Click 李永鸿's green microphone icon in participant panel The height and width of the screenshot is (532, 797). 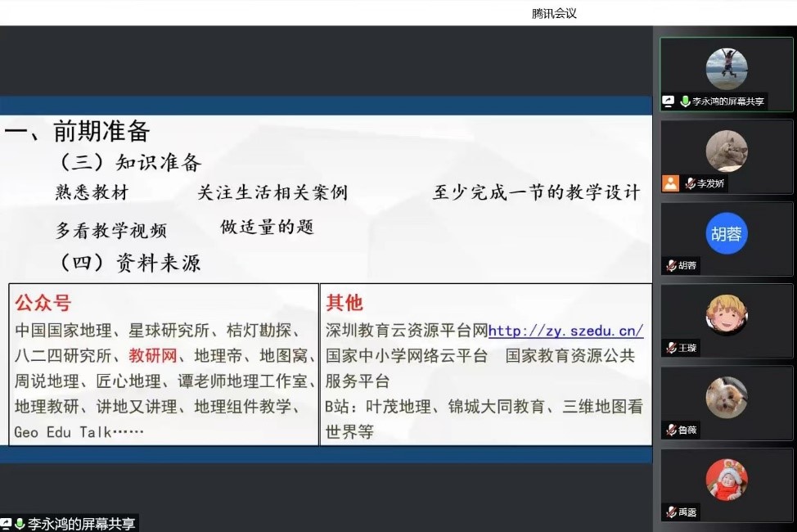pyautogui.click(x=685, y=102)
